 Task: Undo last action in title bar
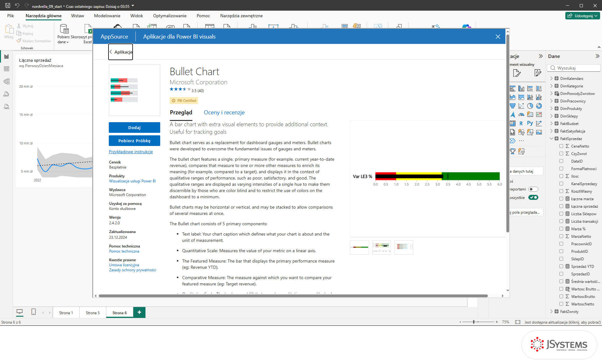click(x=17, y=6)
